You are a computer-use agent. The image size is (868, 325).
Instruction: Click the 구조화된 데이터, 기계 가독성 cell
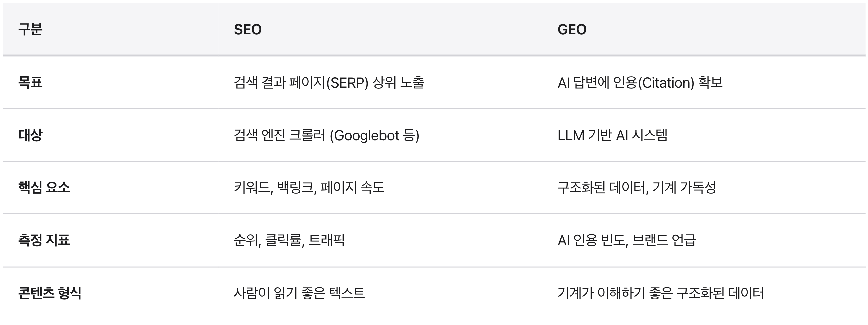(637, 188)
